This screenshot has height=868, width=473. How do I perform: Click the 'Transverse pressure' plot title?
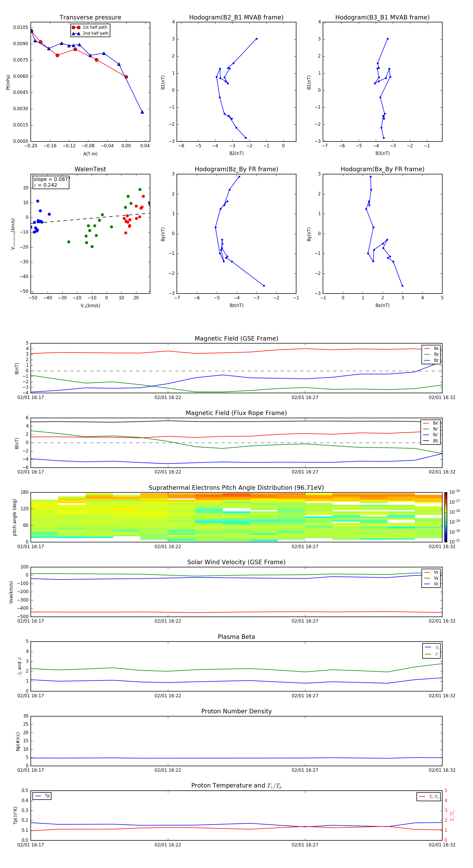coord(90,17)
